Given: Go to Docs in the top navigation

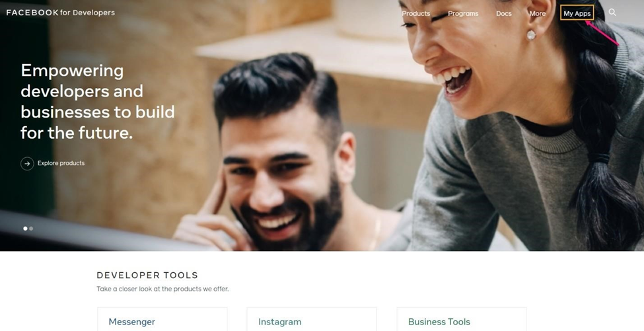Looking at the screenshot, I should point(503,13).
